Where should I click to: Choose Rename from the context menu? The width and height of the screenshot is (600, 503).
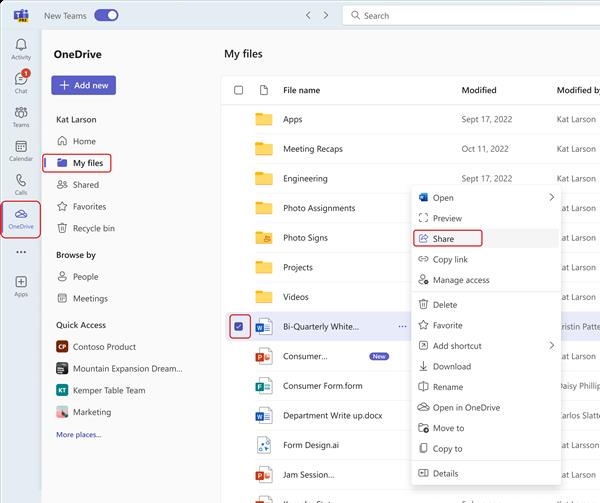[485, 387]
